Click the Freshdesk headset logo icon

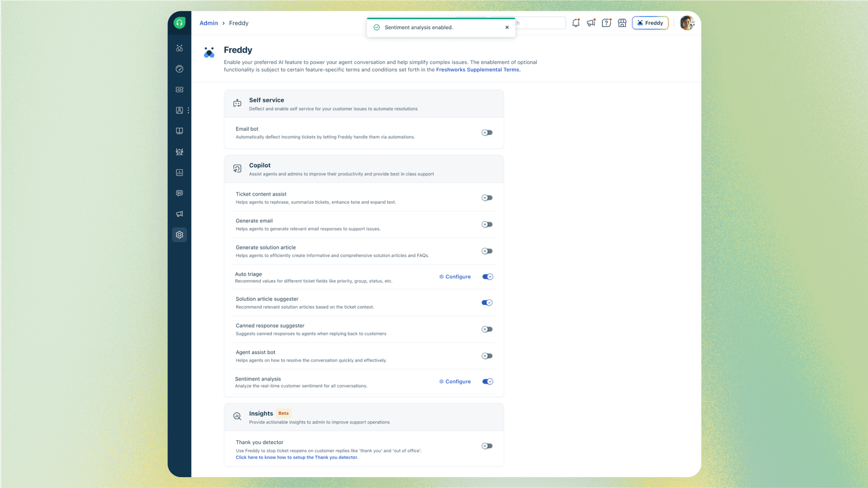(x=179, y=23)
